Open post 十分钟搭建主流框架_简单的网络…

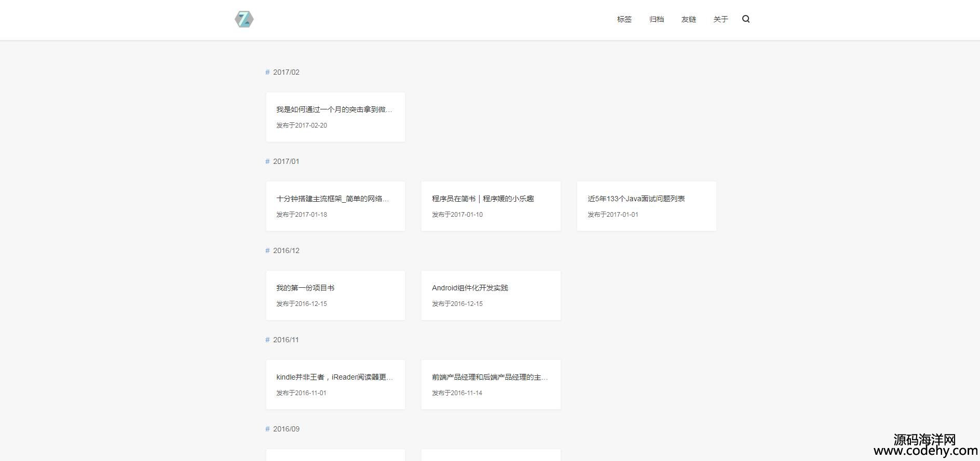click(x=333, y=199)
